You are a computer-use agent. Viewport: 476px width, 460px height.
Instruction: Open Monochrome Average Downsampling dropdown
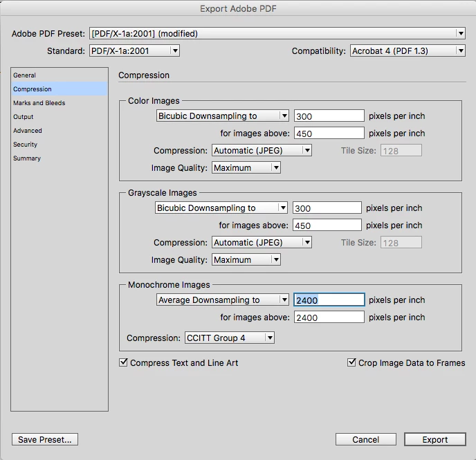point(223,300)
